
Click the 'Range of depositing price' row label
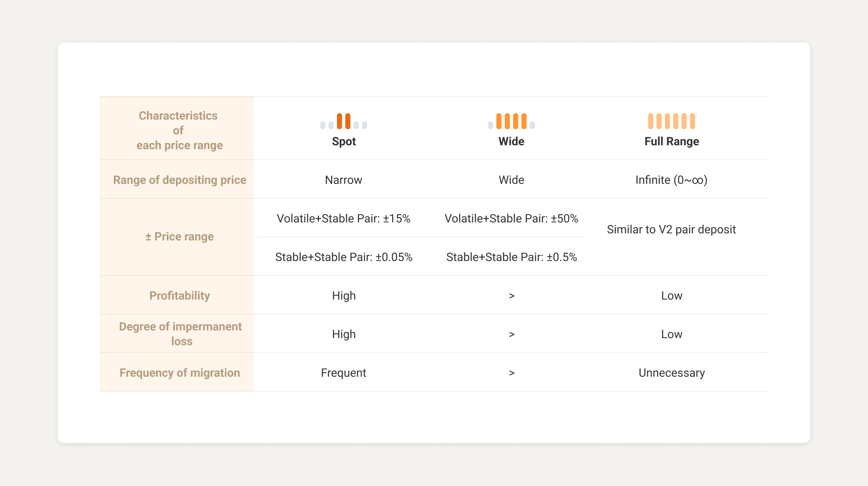pyautogui.click(x=180, y=180)
